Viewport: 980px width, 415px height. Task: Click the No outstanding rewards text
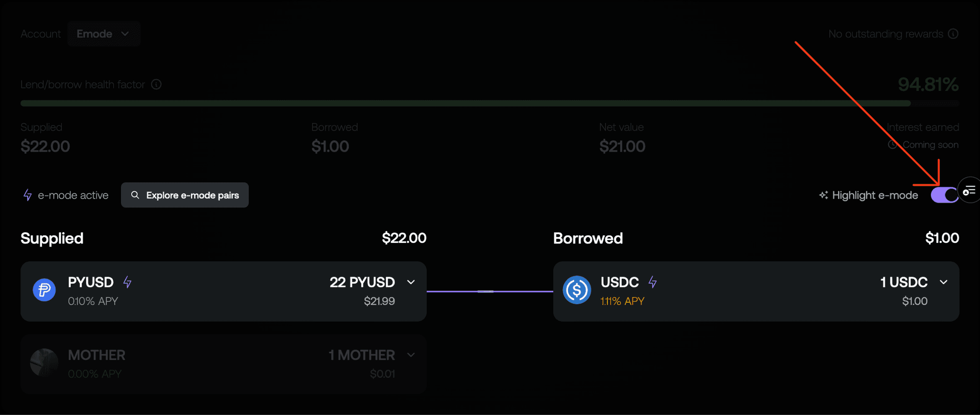pyautogui.click(x=886, y=34)
